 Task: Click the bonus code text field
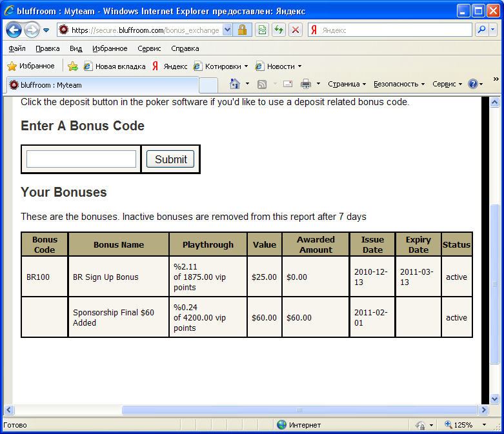tap(81, 159)
